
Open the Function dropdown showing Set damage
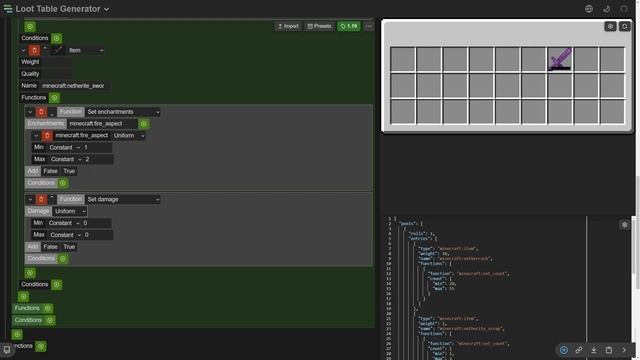pos(123,199)
